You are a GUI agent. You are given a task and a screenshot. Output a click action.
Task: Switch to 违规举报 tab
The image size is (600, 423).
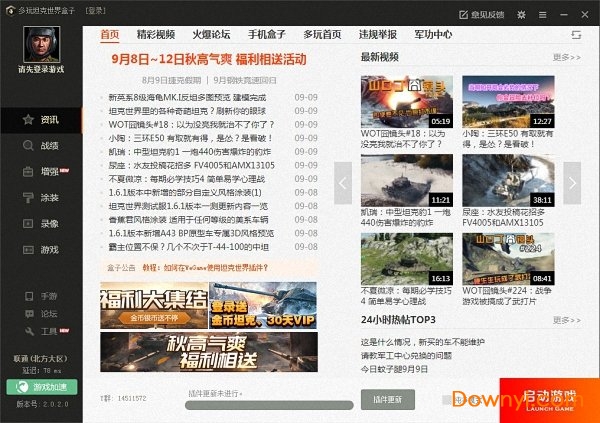[x=378, y=34]
